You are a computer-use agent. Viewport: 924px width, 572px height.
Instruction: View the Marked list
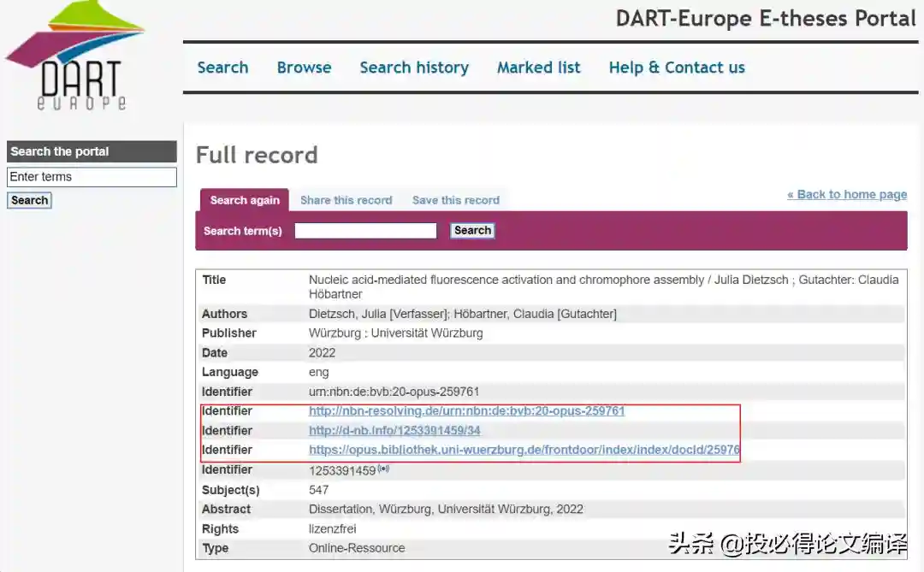pyautogui.click(x=538, y=68)
